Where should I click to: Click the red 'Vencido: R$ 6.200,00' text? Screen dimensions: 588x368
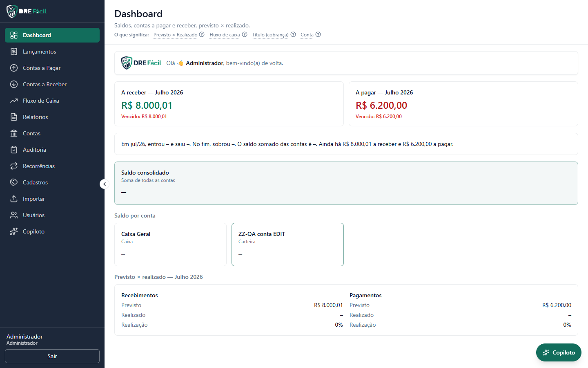[379, 117]
